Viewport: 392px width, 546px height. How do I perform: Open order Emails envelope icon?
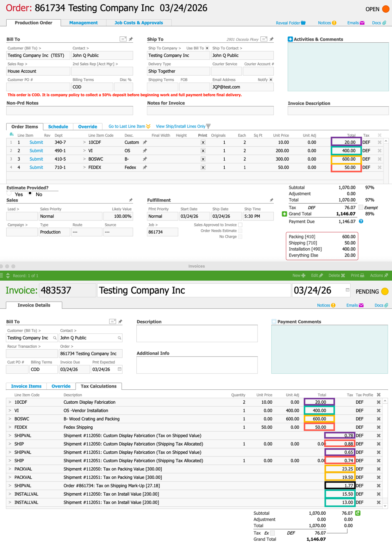362,23
